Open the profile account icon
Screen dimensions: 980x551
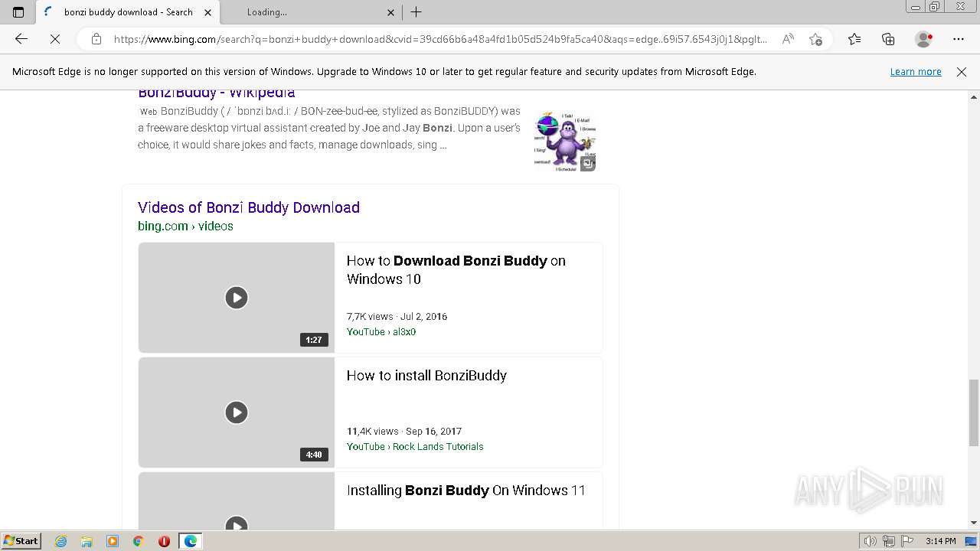pos(923,39)
